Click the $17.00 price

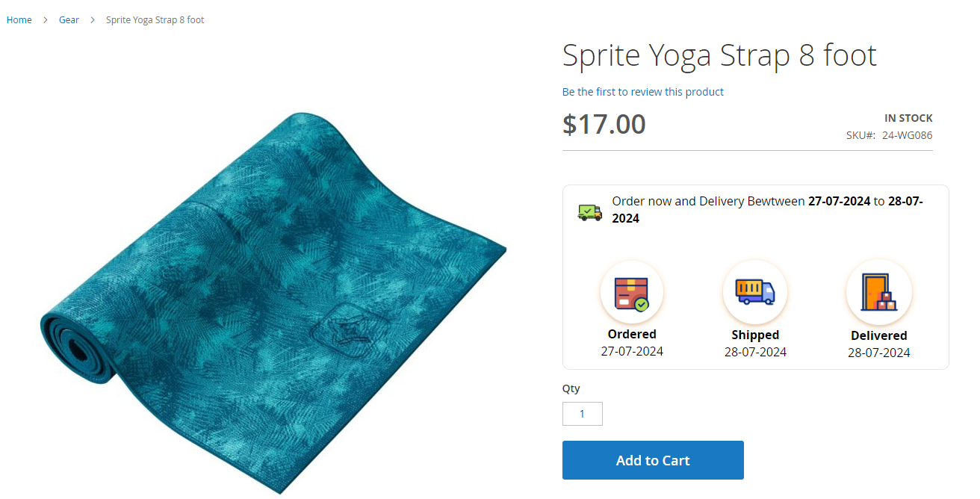click(x=604, y=124)
